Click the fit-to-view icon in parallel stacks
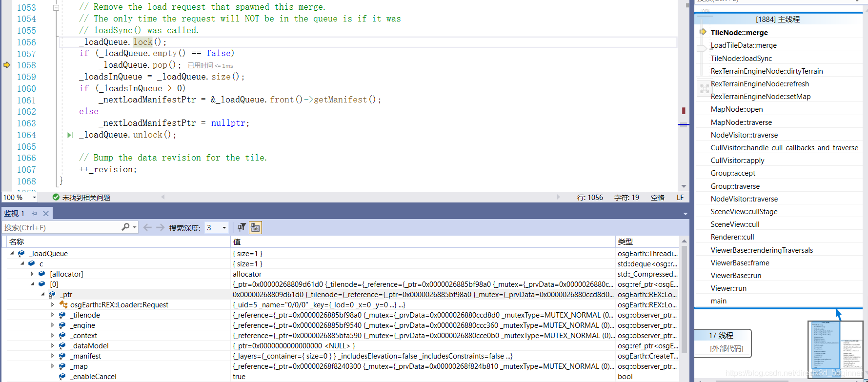This screenshot has width=868, height=382. 705,88
